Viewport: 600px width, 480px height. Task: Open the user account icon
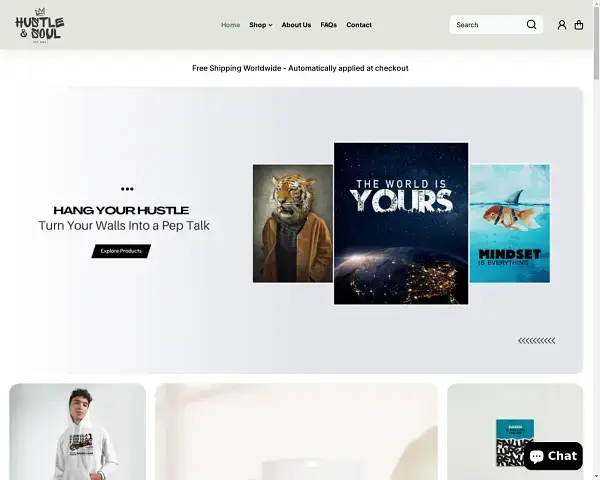point(562,25)
